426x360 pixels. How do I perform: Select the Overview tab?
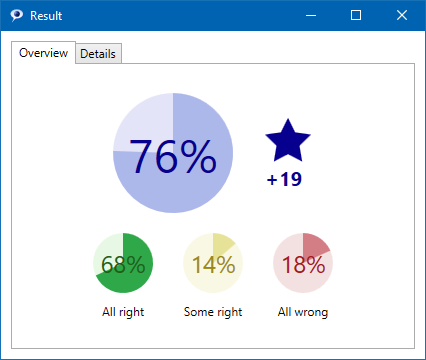43,53
